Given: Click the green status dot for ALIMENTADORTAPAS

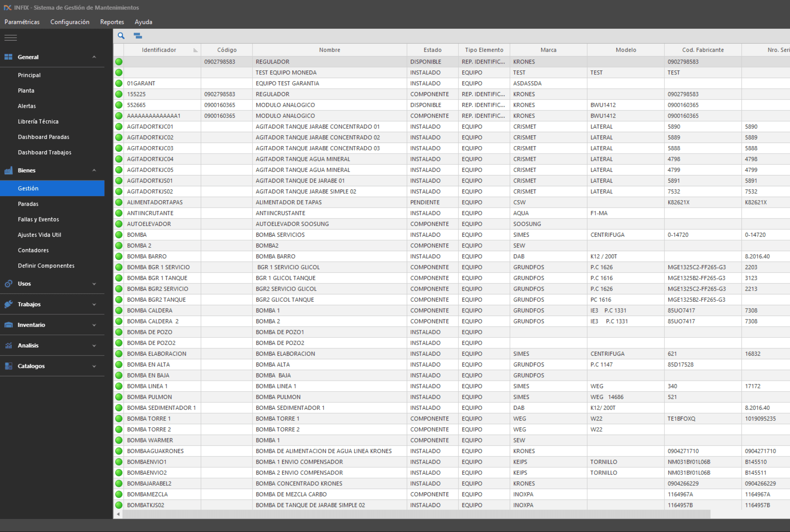Looking at the screenshot, I should (x=119, y=202).
